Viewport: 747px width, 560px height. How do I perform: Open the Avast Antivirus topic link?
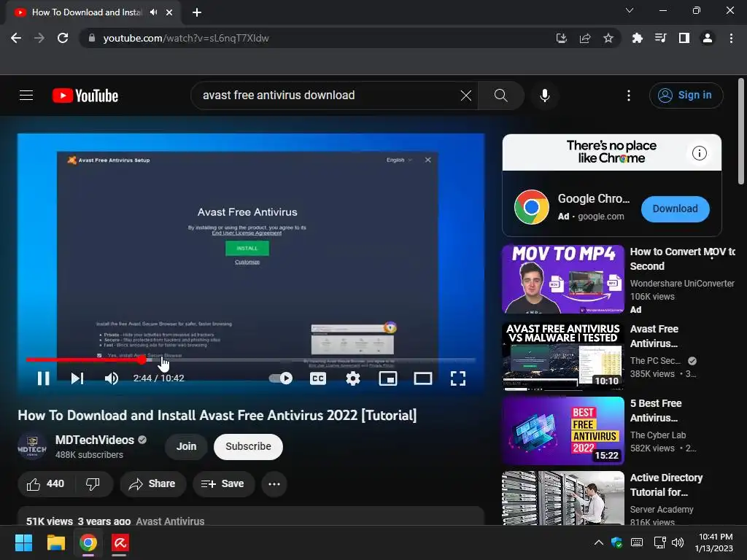tap(170, 521)
